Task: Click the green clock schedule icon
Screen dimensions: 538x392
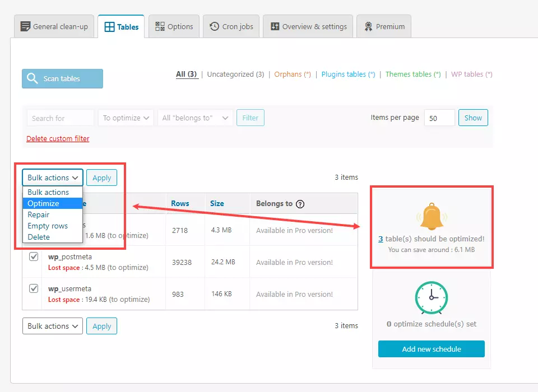Action: (432, 298)
